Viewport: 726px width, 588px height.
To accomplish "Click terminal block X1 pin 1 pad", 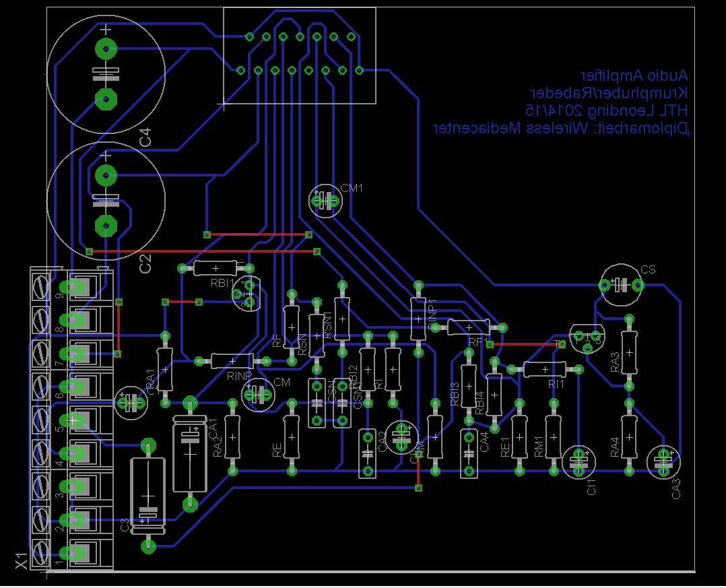I will 73,553.
